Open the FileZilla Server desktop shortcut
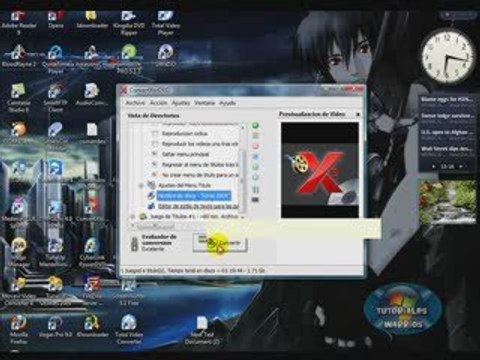 coord(93,292)
